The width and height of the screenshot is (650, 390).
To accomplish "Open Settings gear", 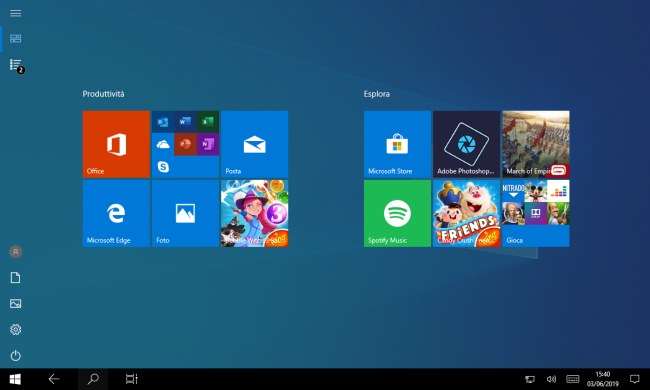I will [x=15, y=329].
